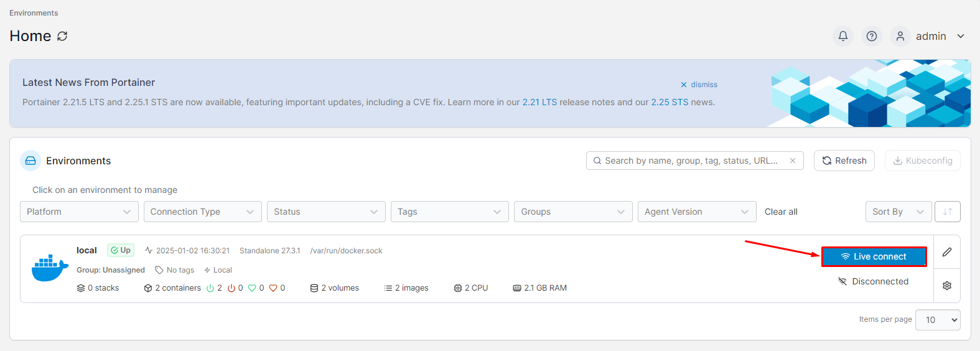Click the Home page refresh icon

click(x=62, y=36)
